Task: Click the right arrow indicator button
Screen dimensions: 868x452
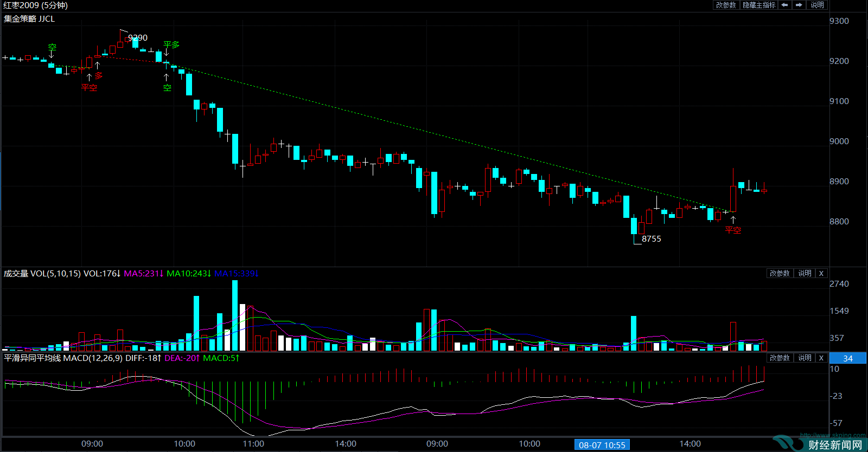Action: pyautogui.click(x=799, y=5)
